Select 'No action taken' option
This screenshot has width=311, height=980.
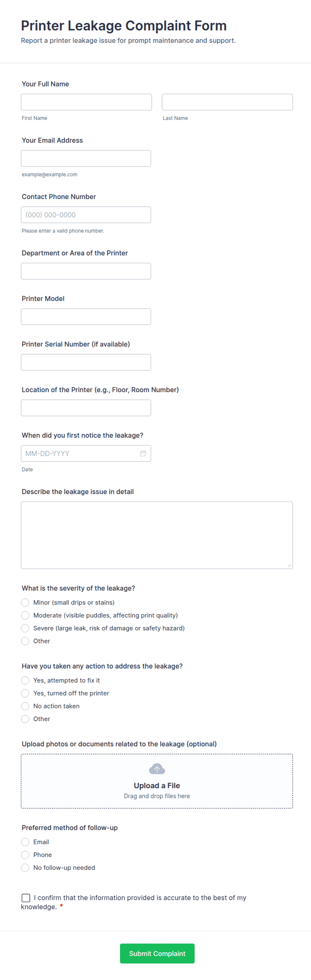[25, 706]
